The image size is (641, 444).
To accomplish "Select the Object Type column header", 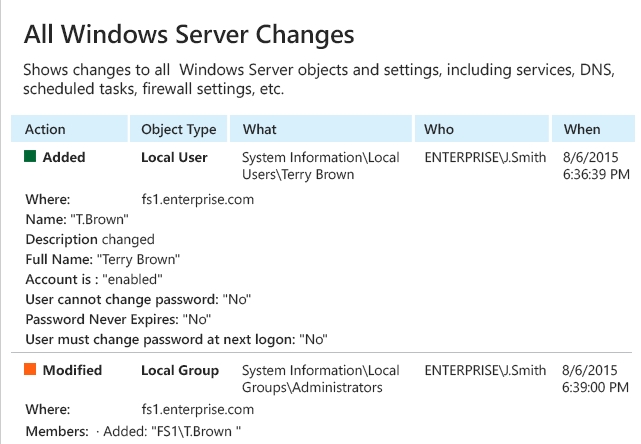I will pyautogui.click(x=178, y=129).
